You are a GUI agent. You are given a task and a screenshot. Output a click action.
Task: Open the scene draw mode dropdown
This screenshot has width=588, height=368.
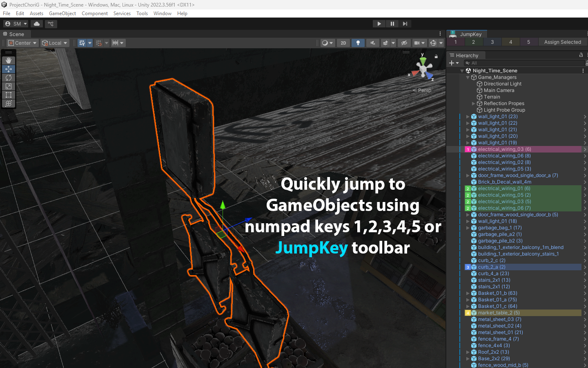327,43
